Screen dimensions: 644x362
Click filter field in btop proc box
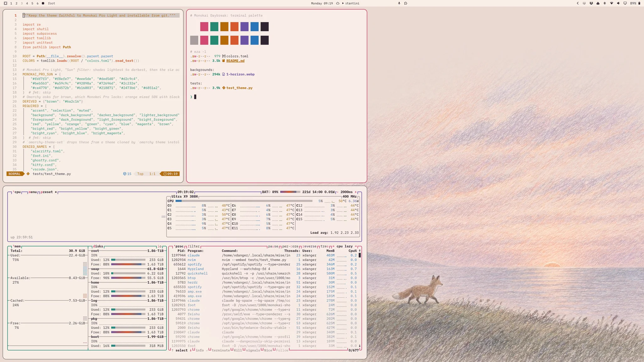pos(194,246)
